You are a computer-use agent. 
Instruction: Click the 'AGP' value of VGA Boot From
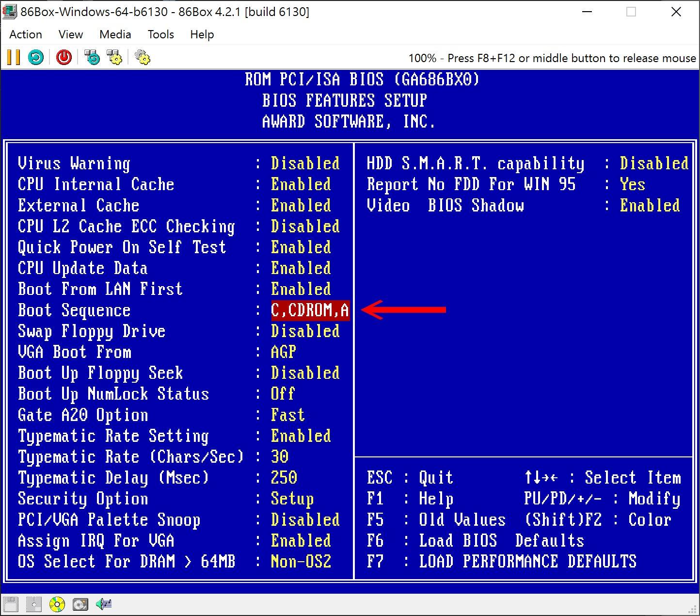[x=284, y=352]
